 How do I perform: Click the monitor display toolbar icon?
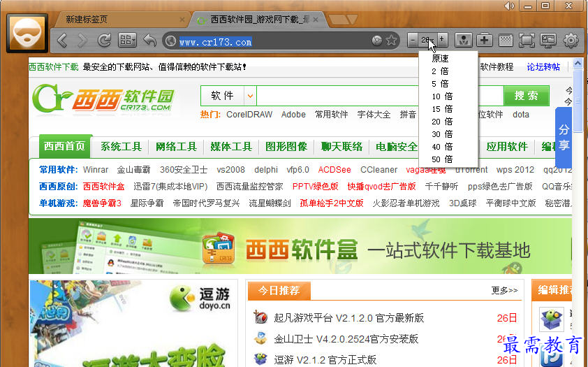pos(548,40)
